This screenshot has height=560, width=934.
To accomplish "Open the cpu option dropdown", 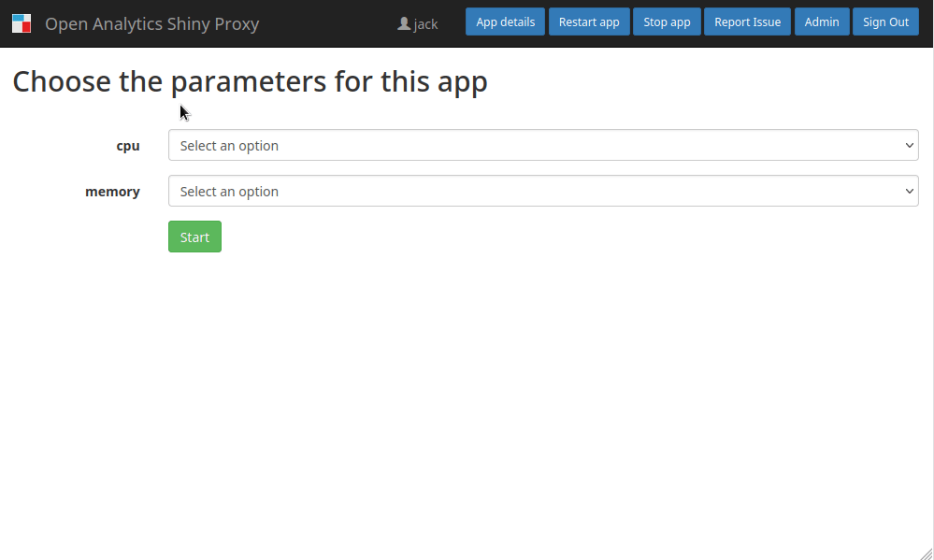I will click(x=543, y=145).
